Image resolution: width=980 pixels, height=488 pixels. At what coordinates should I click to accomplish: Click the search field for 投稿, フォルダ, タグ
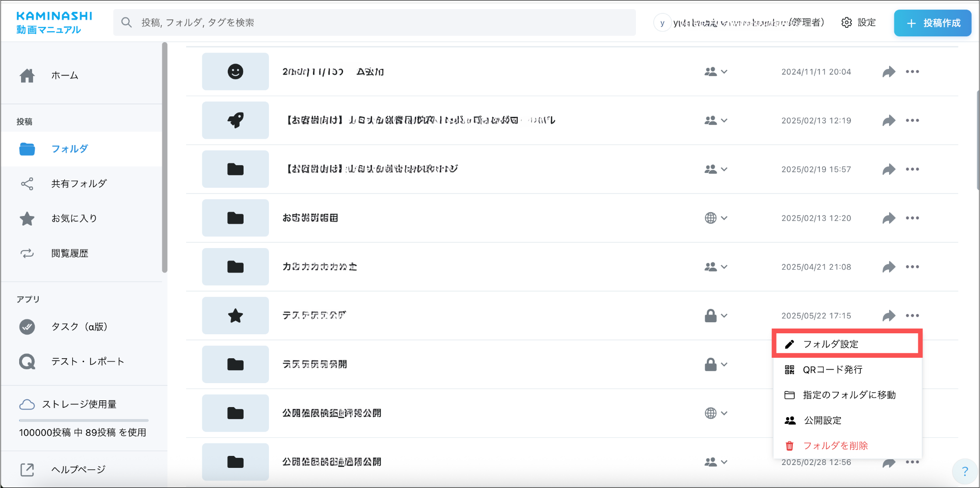(x=374, y=23)
